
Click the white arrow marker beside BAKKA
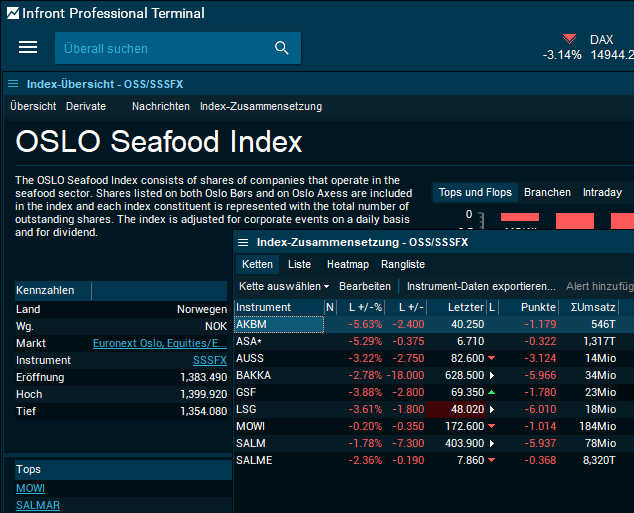(491, 376)
